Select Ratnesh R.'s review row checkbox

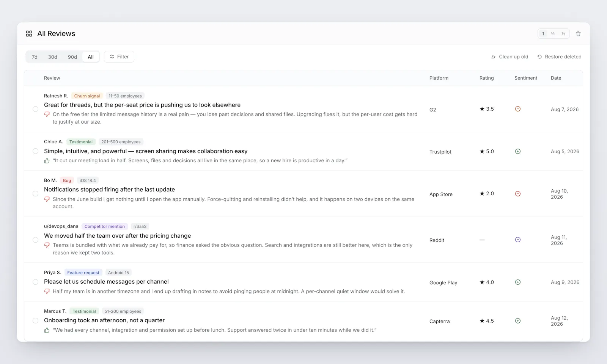tap(35, 109)
